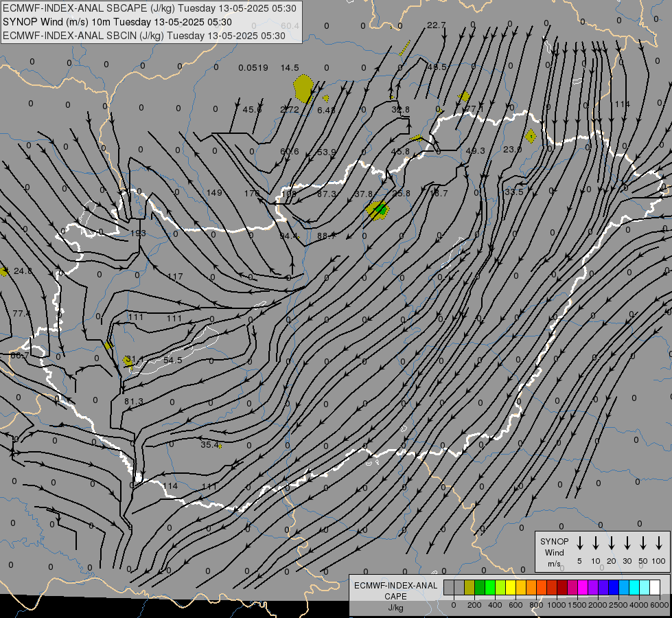Pick the pure blue CAPE legend swatch
This screenshot has height=618, width=672.
pyautogui.click(x=613, y=587)
